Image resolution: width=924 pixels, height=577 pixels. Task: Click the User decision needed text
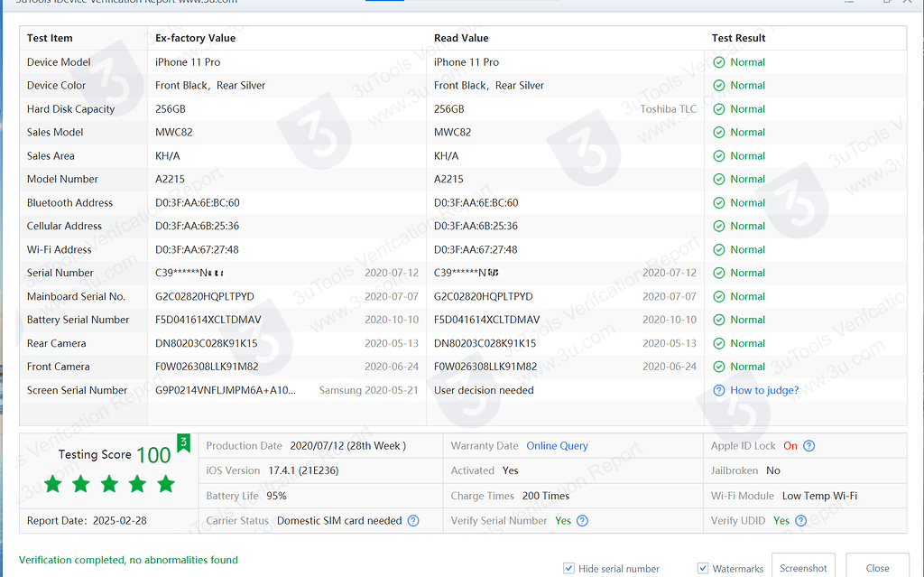484,391
